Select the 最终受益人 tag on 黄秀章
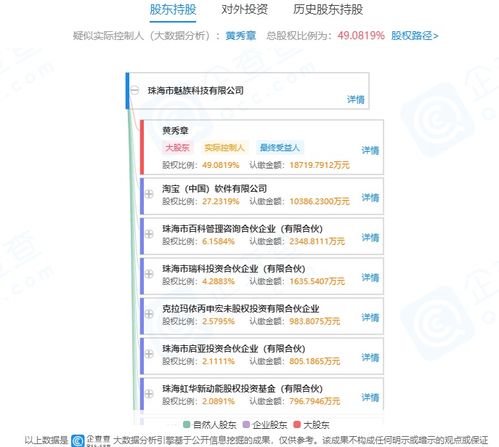Screen dimensions: 499x447 (x=280, y=148)
